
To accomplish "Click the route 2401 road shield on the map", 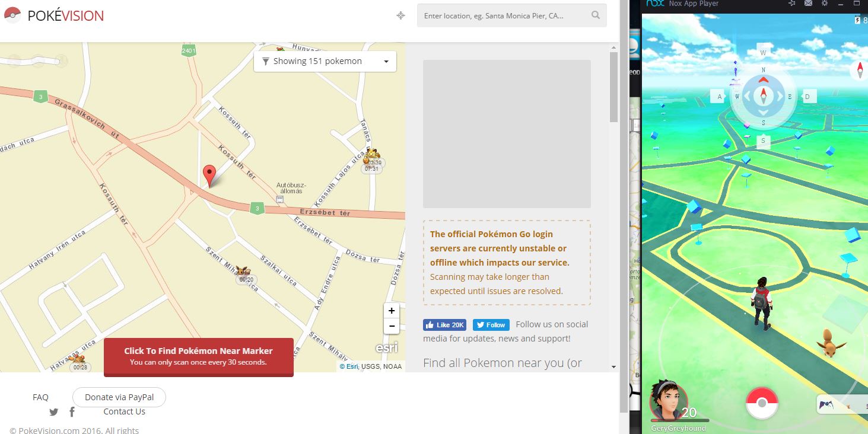I will 189,51.
